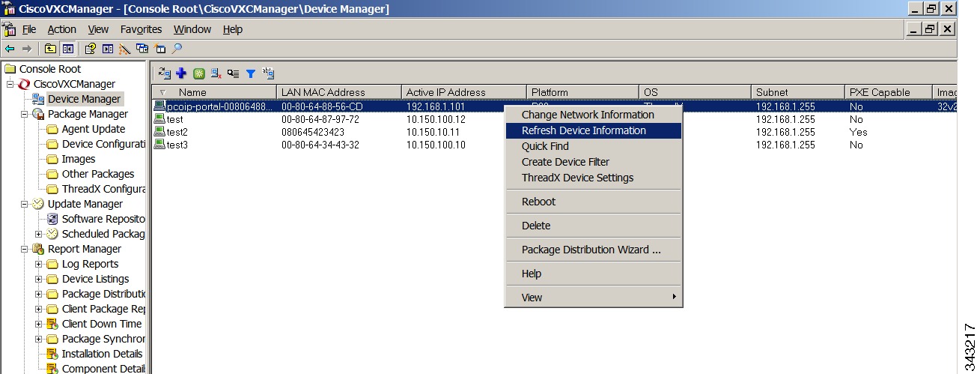Click the search list icon in the device toolbar

tap(234, 73)
